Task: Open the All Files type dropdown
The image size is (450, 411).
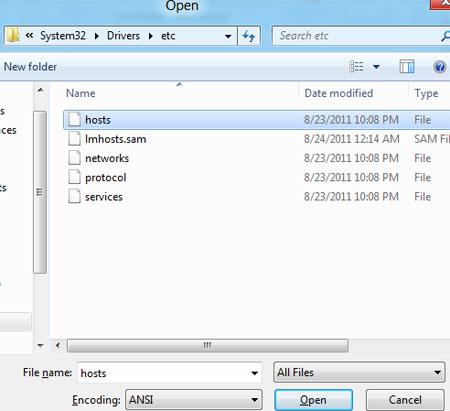Action: [359, 372]
